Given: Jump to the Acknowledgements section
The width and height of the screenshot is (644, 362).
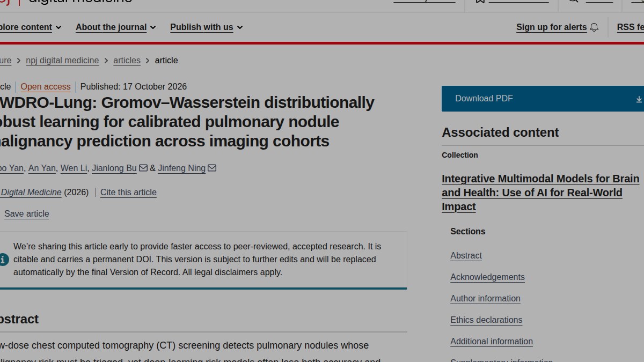Looking at the screenshot, I should coord(487,277).
